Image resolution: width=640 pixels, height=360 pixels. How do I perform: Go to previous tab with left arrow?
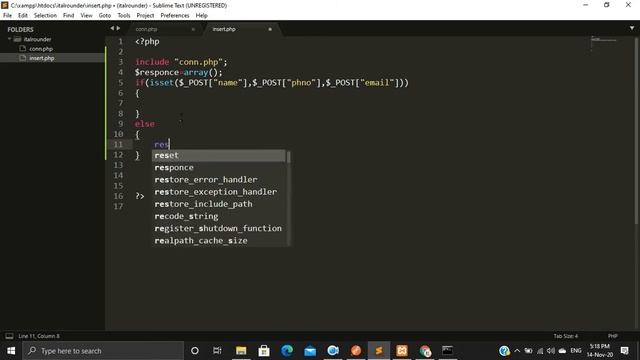pos(112,28)
